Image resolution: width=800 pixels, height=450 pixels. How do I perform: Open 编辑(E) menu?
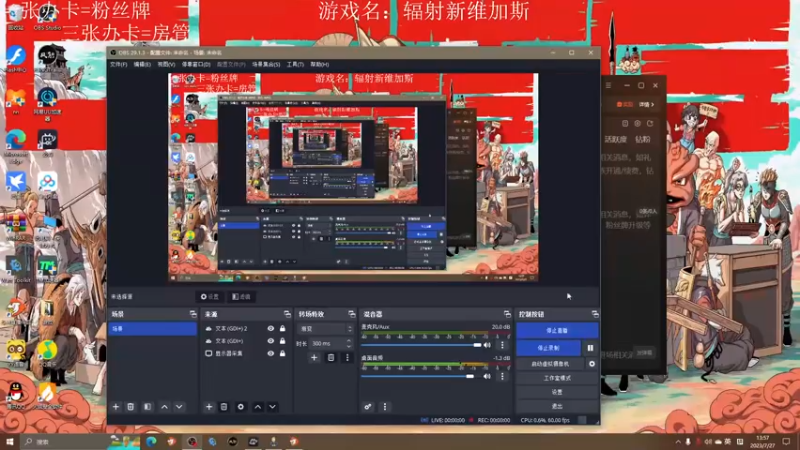pos(142,64)
